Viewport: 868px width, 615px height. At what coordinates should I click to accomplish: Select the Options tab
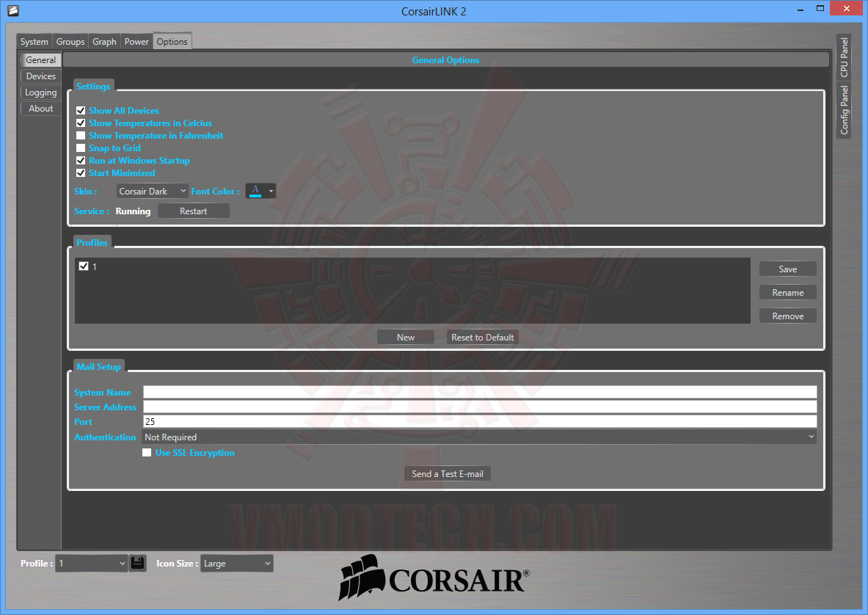point(172,42)
